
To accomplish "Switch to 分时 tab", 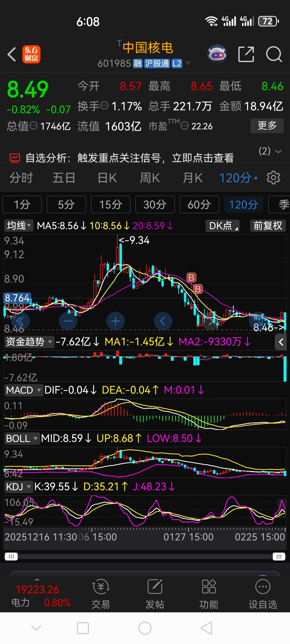I will tap(21, 178).
